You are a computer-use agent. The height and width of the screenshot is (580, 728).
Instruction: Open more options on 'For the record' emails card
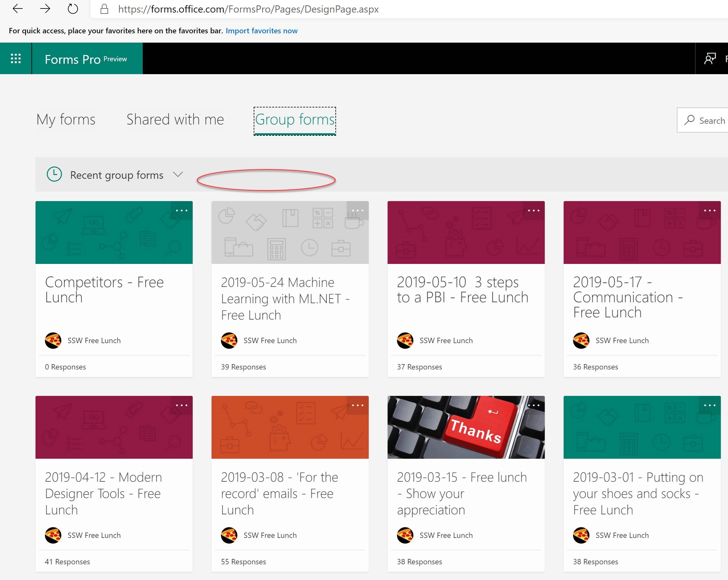coord(357,405)
